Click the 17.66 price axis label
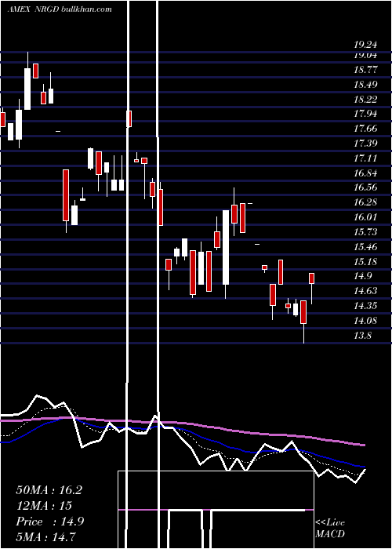Viewport: 392px width, 549px height. [365, 129]
